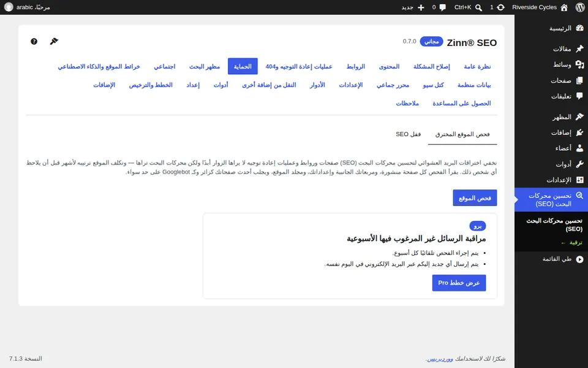This screenshot has width=588, height=368.
Task: Click the فحص الموقع button
Action: coord(475,198)
